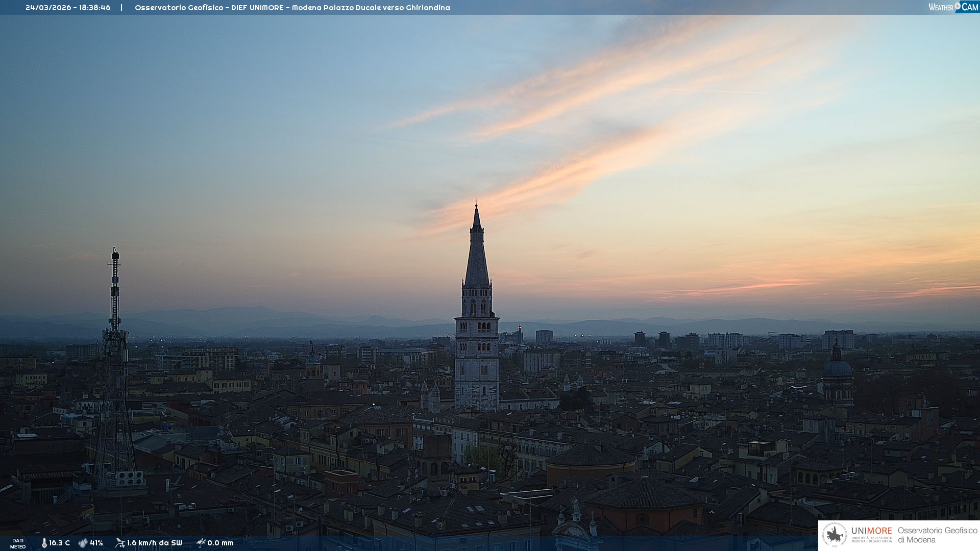Click the DATI METEO label

click(x=18, y=543)
